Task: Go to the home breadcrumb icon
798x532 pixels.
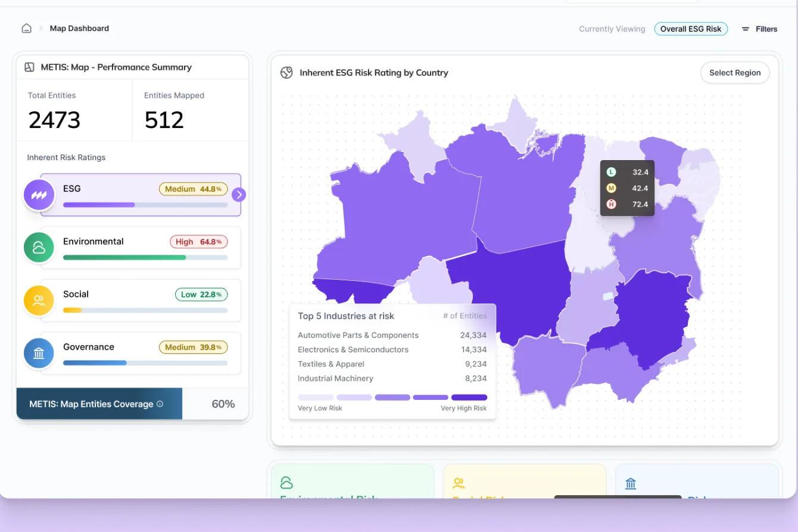Action: (x=26, y=29)
